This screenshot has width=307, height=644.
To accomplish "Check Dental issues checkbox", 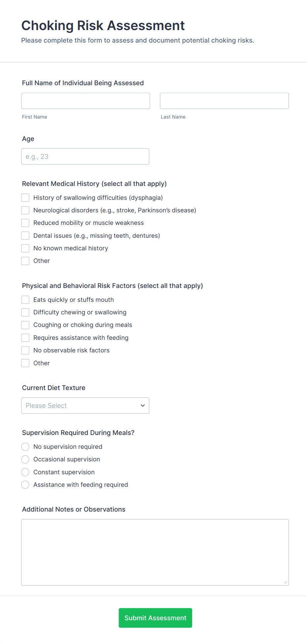I will [x=25, y=235].
